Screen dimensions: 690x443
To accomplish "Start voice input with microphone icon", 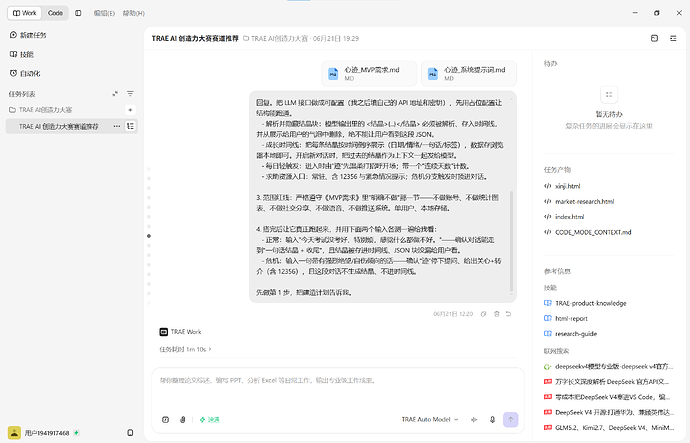I will 492,420.
